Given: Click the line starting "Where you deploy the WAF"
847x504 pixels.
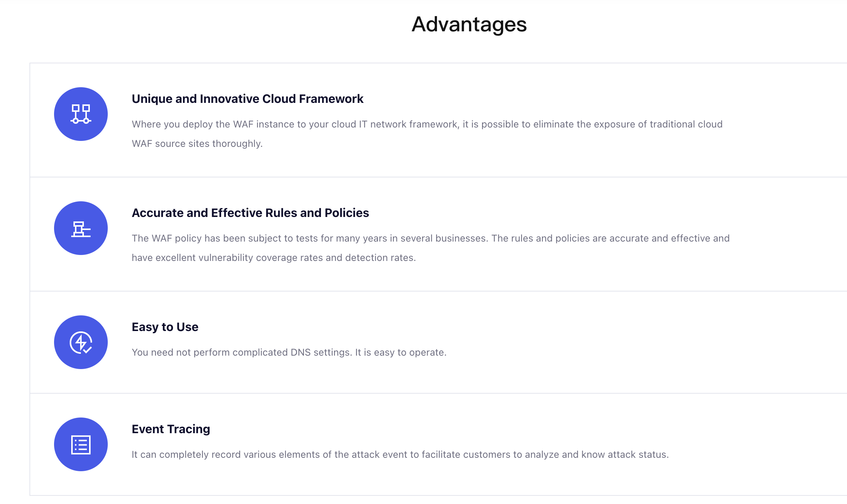Looking at the screenshot, I should click(x=427, y=124).
